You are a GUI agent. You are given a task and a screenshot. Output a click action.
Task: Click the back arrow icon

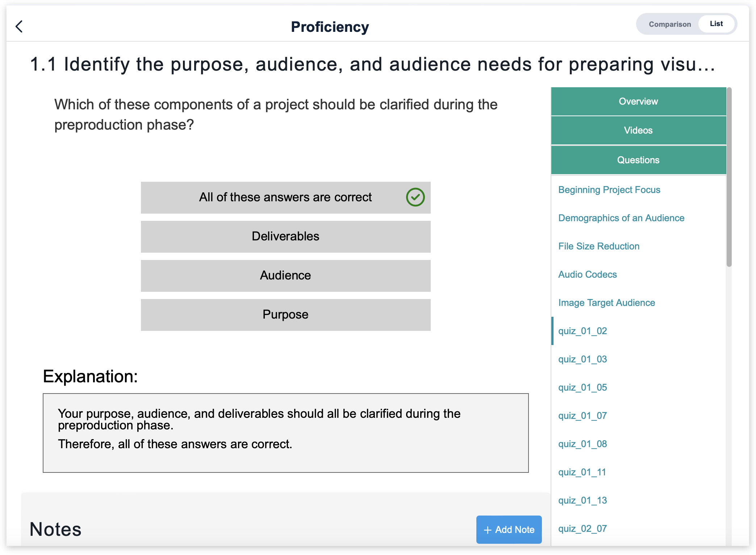tap(19, 26)
